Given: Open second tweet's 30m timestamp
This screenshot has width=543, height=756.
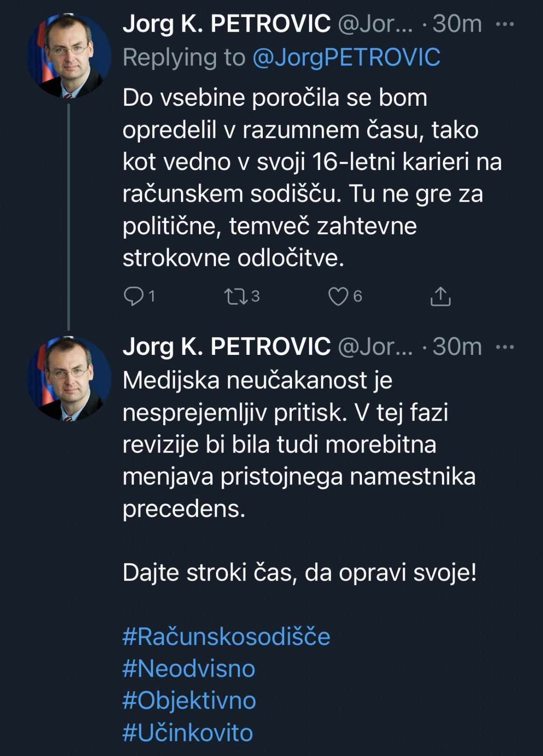Looking at the screenshot, I should click(457, 347).
